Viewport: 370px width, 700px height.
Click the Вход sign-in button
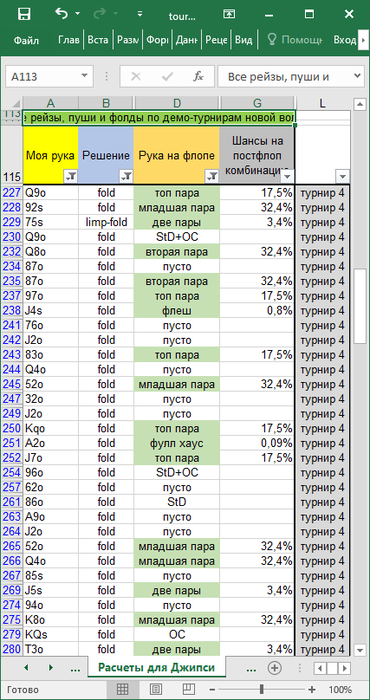tap(345, 40)
